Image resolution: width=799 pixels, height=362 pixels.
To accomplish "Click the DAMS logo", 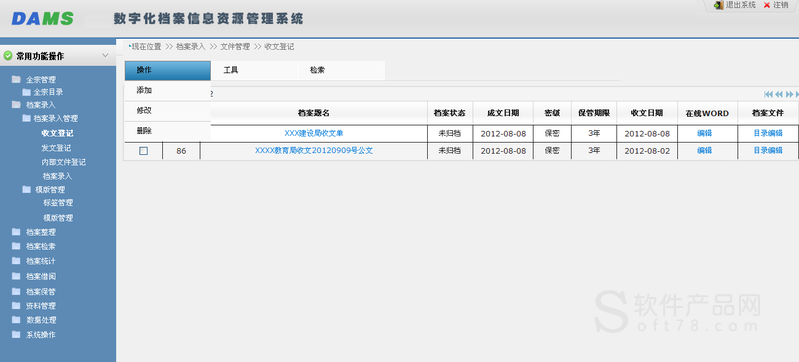I will point(43,19).
